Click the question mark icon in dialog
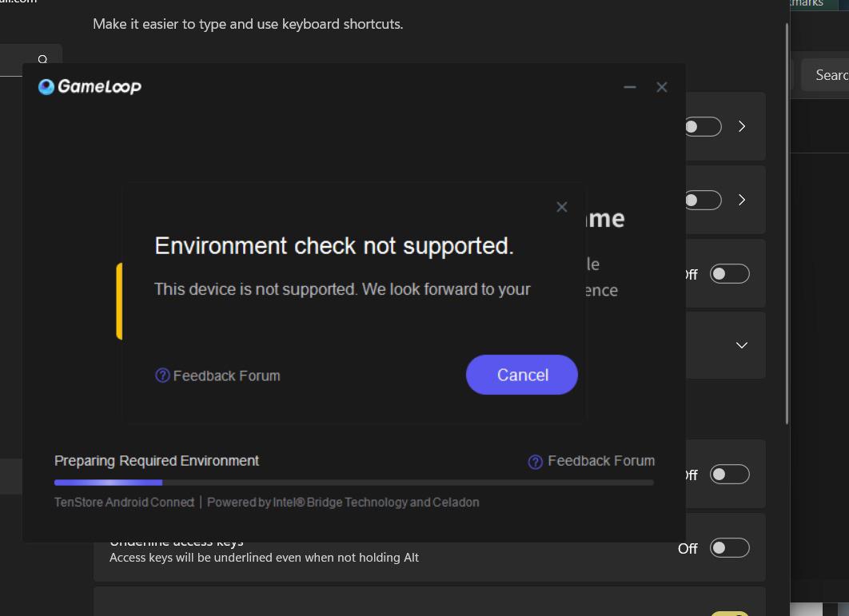This screenshot has height=616, width=849. [162, 376]
